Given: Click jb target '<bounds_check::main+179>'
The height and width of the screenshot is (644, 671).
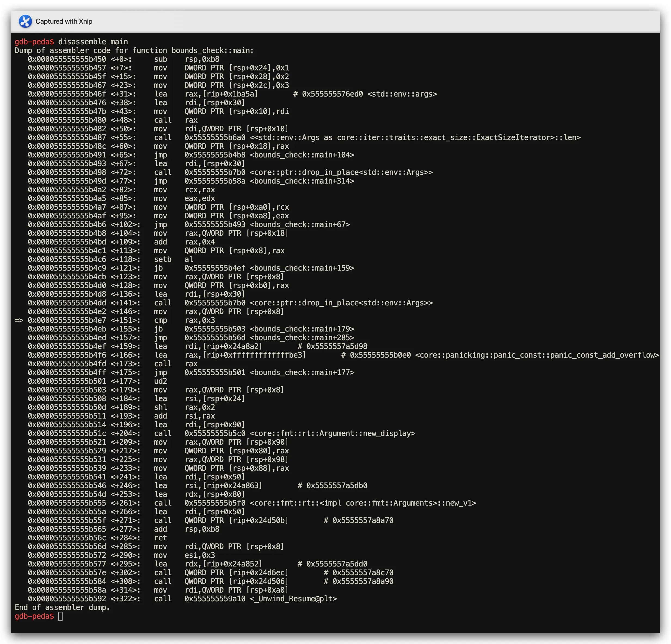Looking at the screenshot, I should coord(302,329).
